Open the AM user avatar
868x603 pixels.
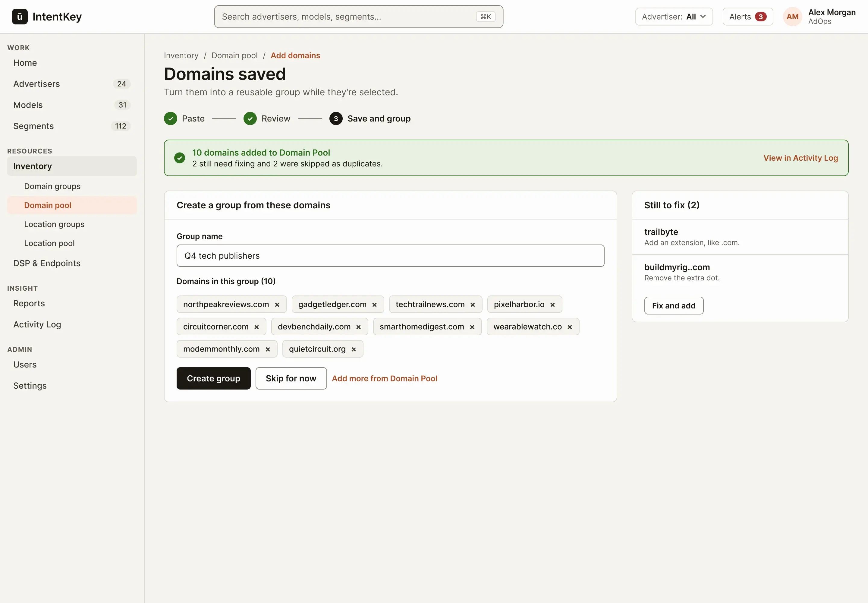(793, 17)
